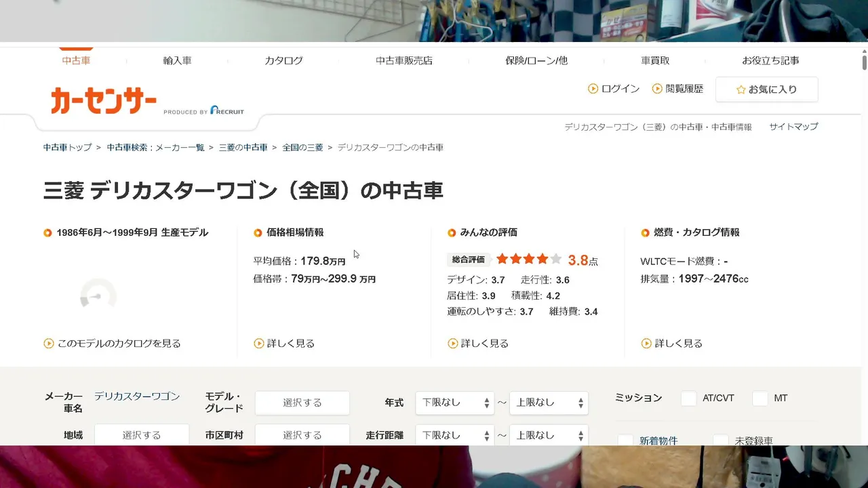The height and width of the screenshot is (488, 868).
Task: Click the average price 179.8万円 value
Action: (x=323, y=261)
